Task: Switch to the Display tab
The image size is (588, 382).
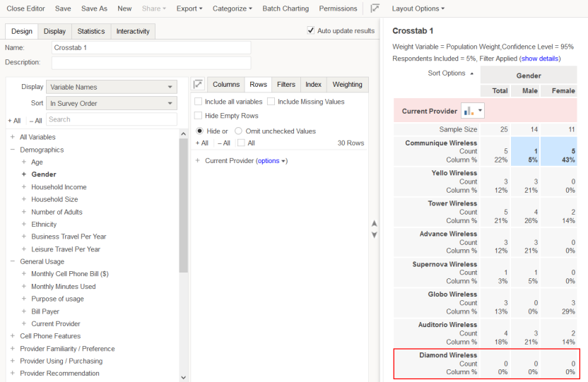Action: pos(54,31)
